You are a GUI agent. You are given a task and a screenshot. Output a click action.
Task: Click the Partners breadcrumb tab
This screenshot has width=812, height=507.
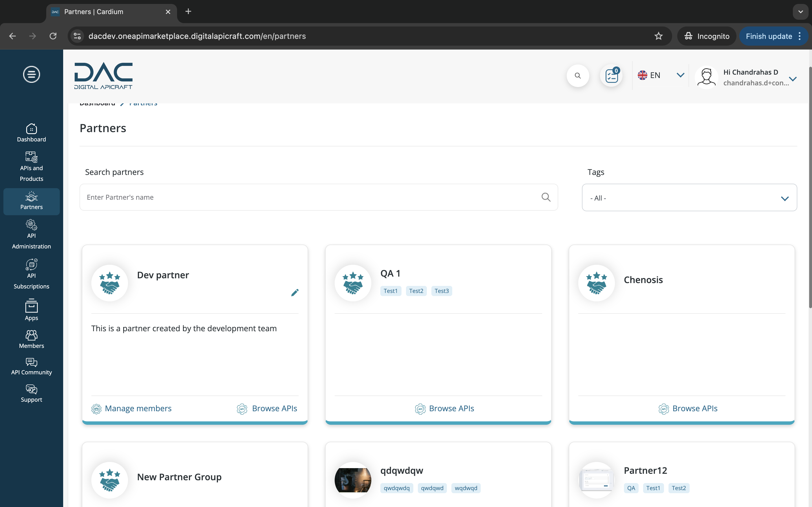coord(143,103)
